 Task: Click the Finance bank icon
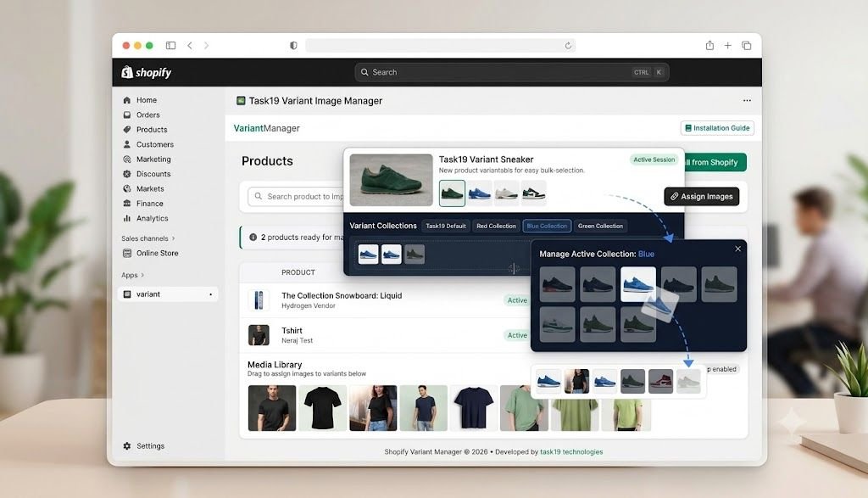point(127,204)
